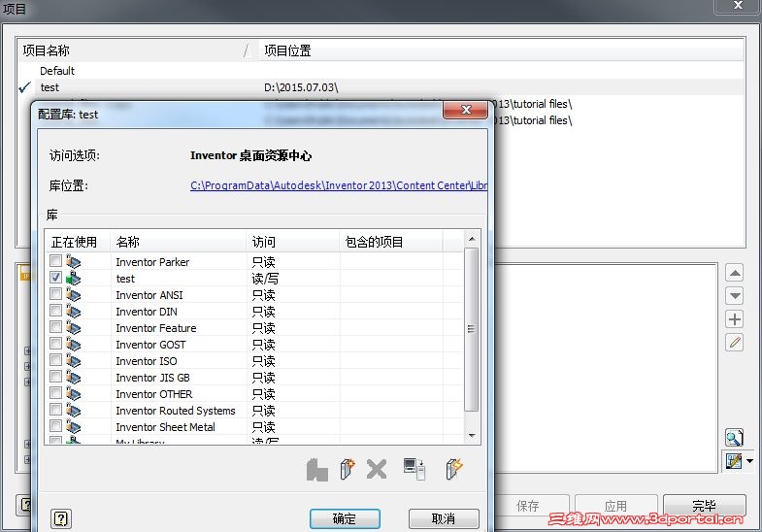
Task: Sort by 访问 column header
Action: pyautogui.click(x=293, y=242)
